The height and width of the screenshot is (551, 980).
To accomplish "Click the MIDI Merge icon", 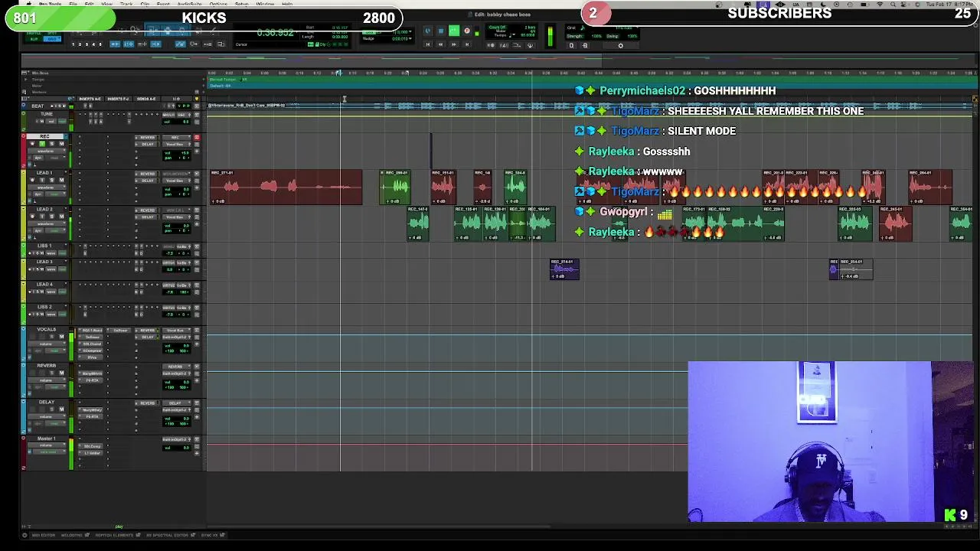I will (x=530, y=45).
